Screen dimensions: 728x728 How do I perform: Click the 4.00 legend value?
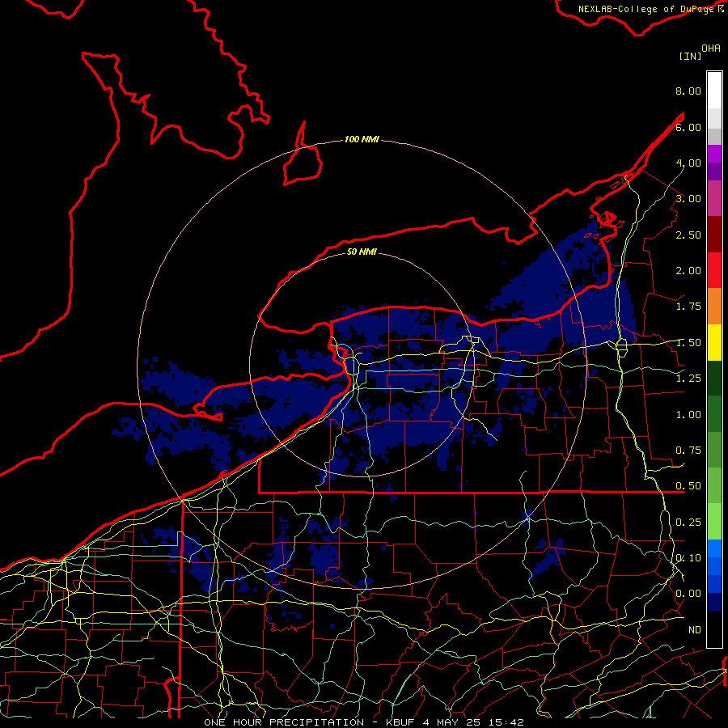click(688, 163)
